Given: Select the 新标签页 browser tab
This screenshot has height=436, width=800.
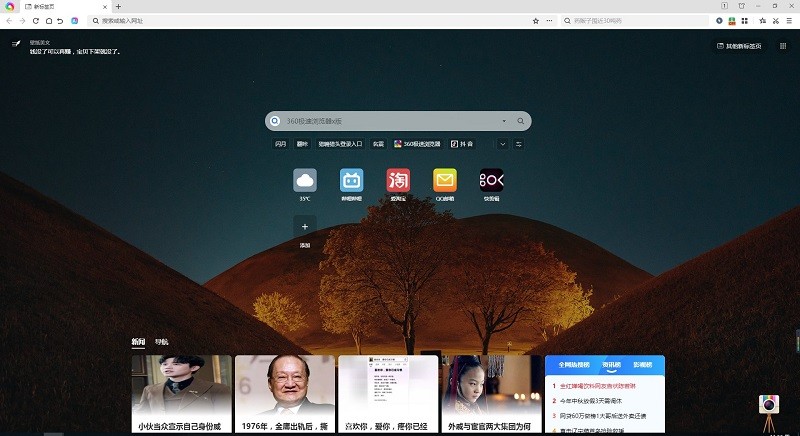Looking at the screenshot, I should coord(65,7).
